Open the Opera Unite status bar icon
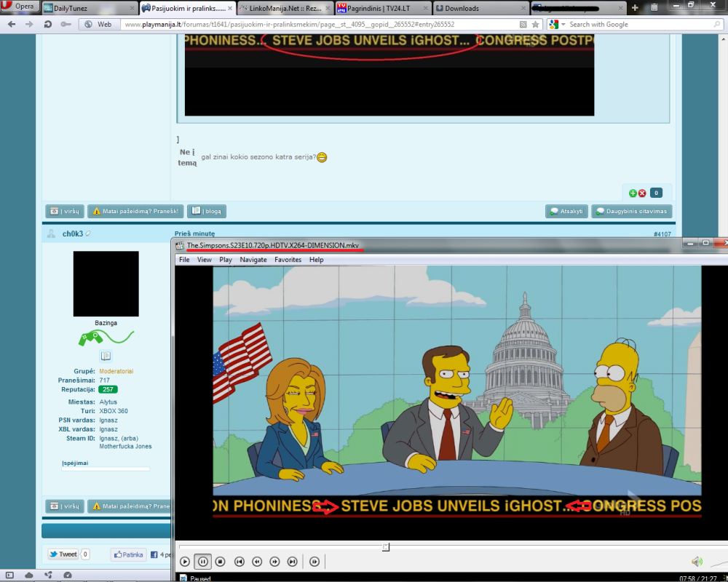Image resolution: width=728 pixels, height=582 pixels. [x=48, y=575]
